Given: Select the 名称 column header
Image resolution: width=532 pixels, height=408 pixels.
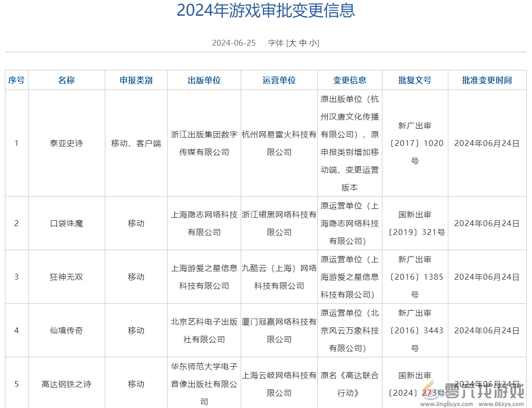Looking at the screenshot, I should pos(66,80).
